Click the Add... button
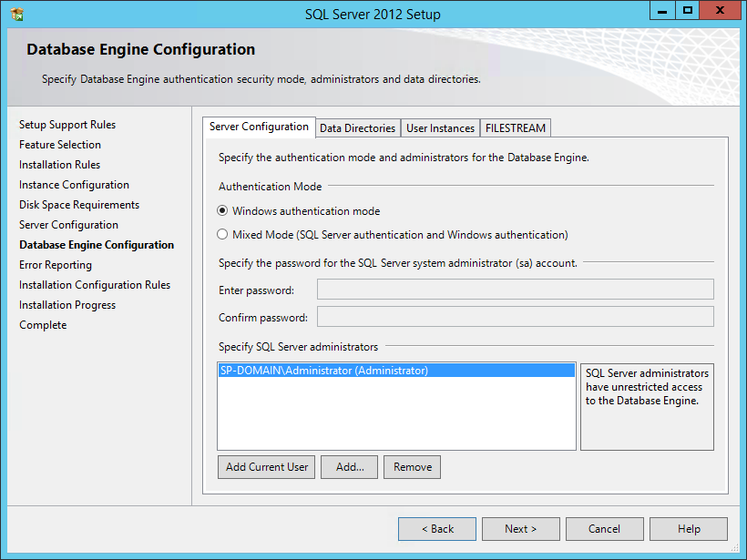The image size is (747, 560). coord(349,467)
